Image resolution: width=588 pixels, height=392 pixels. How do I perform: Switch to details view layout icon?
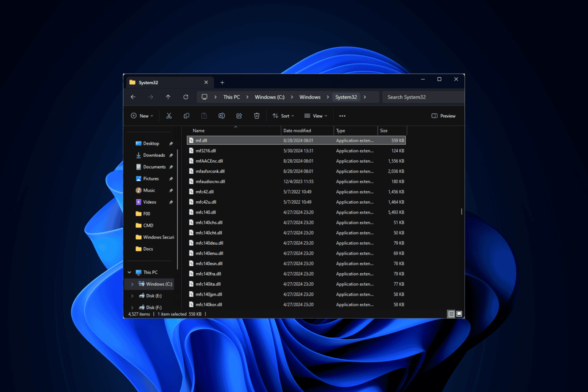coord(451,314)
